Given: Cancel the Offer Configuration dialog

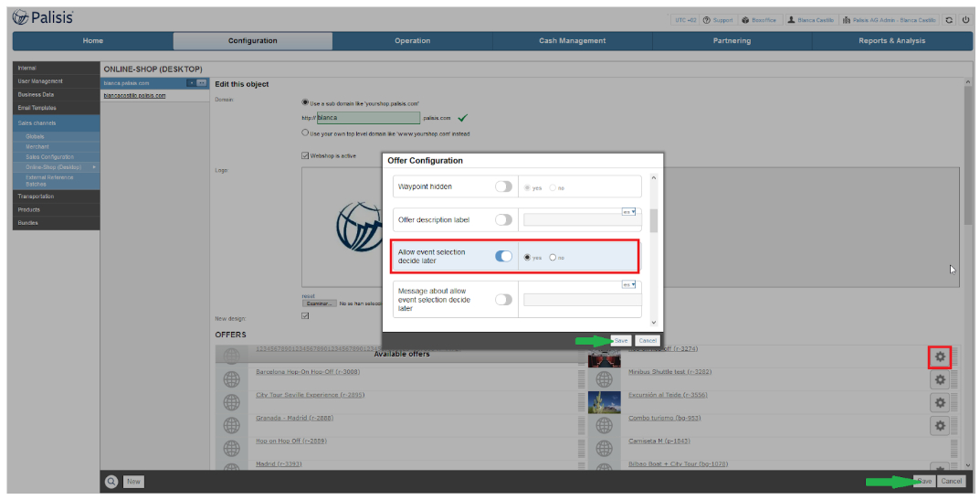Looking at the screenshot, I should (x=648, y=340).
